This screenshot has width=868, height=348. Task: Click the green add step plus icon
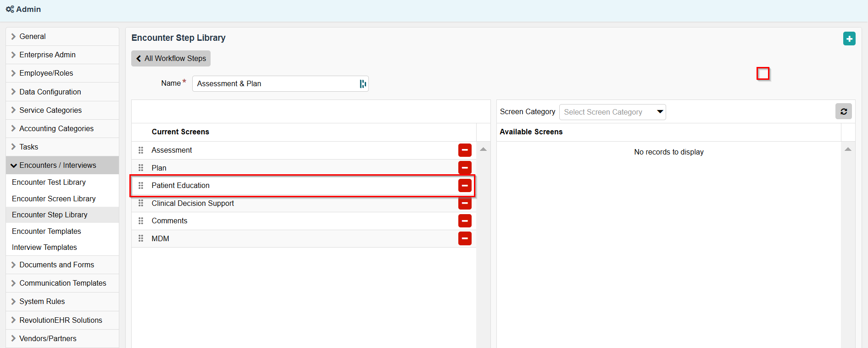[849, 39]
